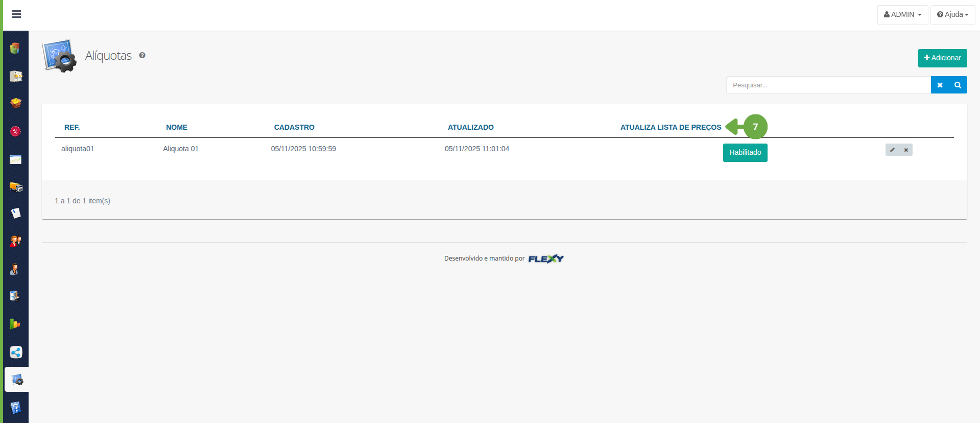This screenshot has height=423, width=980.
Task: Expand the Ajuda help dropdown
Action: pyautogui.click(x=952, y=14)
